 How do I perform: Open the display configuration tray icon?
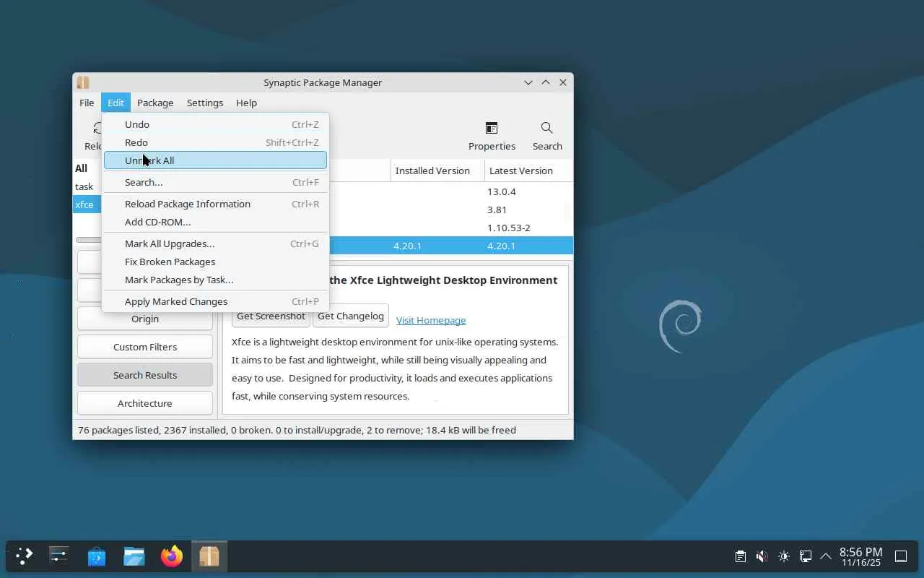806,556
